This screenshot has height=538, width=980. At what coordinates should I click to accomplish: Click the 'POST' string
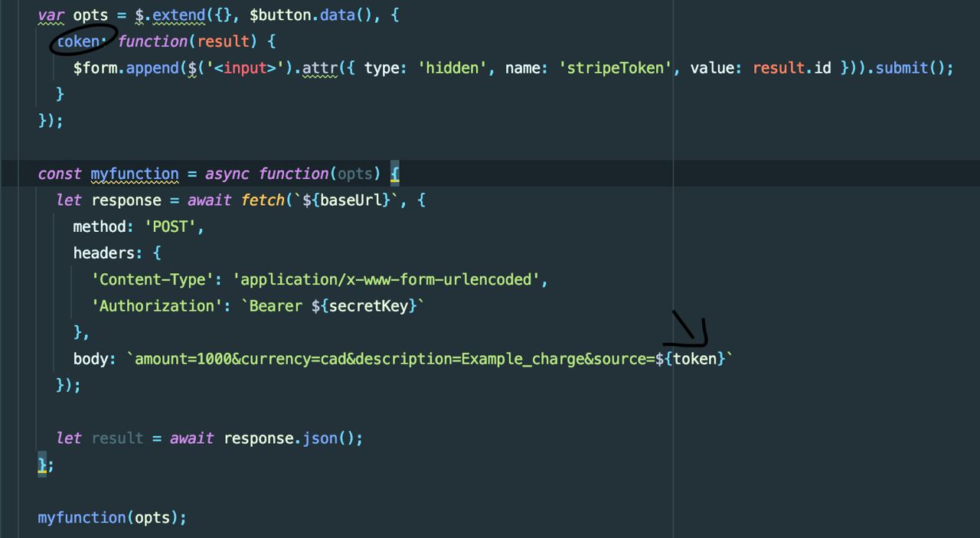point(171,227)
